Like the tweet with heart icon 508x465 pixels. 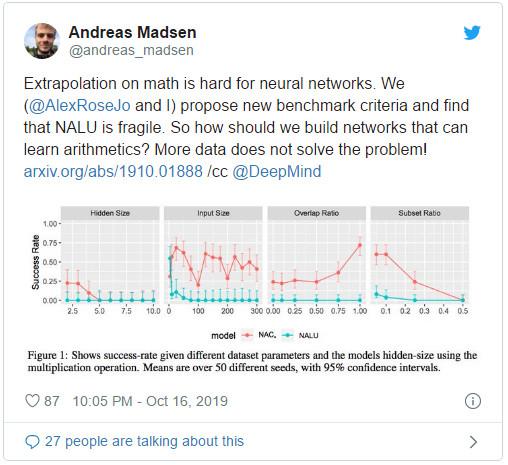(32, 401)
